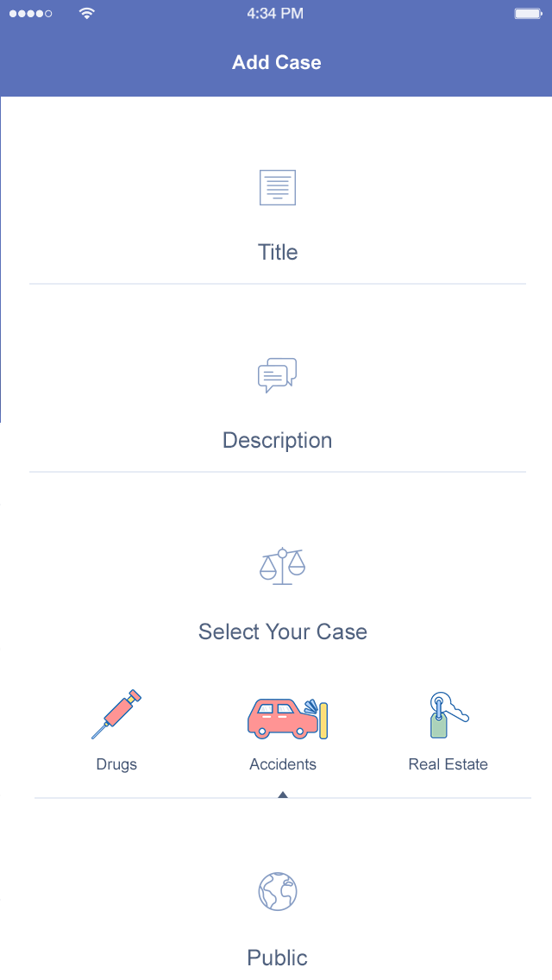Tap the Add Case header title
This screenshot has width=552, height=980.
point(277,62)
